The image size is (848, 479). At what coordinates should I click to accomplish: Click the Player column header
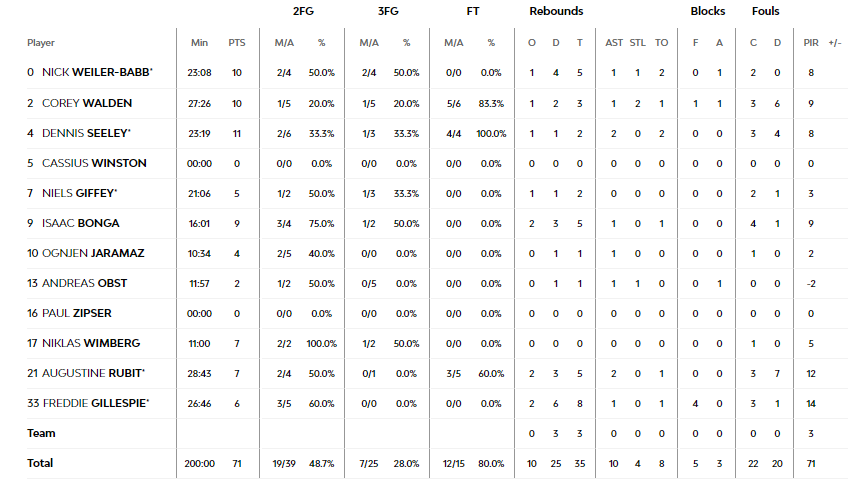[x=41, y=43]
